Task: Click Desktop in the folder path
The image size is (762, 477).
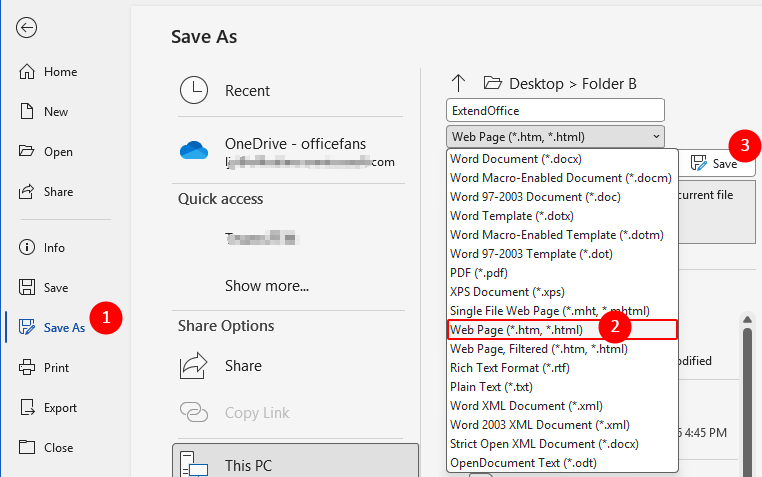Action: pos(536,84)
